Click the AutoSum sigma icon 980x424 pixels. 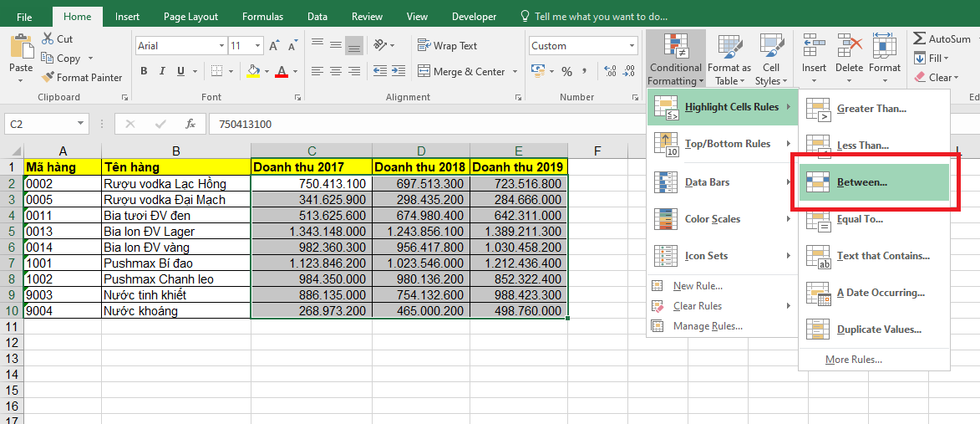point(919,39)
